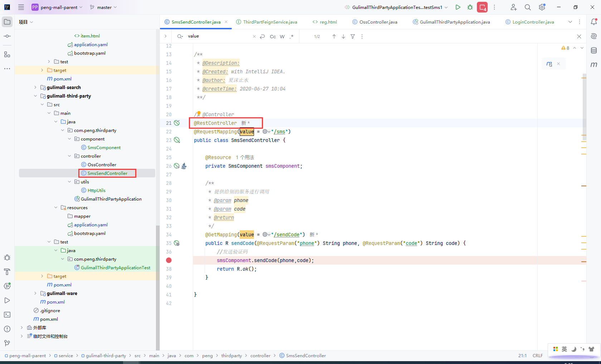The width and height of the screenshot is (601, 364).
Task: Click the search text field containing value
Action: coord(219,36)
